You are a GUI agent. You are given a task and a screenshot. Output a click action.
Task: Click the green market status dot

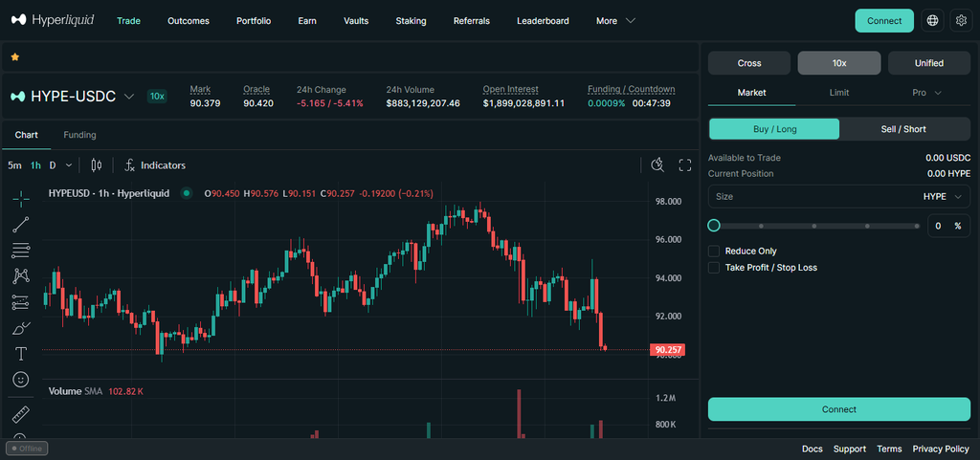pyautogui.click(x=186, y=193)
